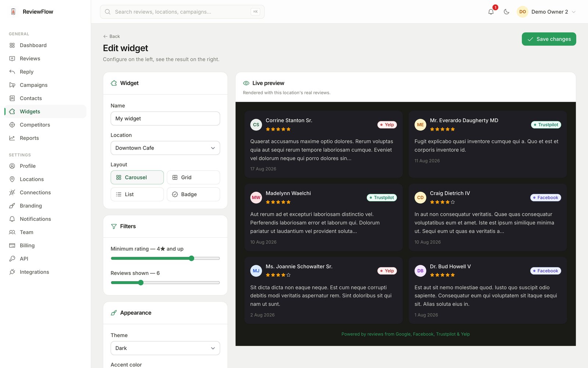Click the Minimum rating slider handle
Image resolution: width=588 pixels, height=368 pixels.
point(191,258)
